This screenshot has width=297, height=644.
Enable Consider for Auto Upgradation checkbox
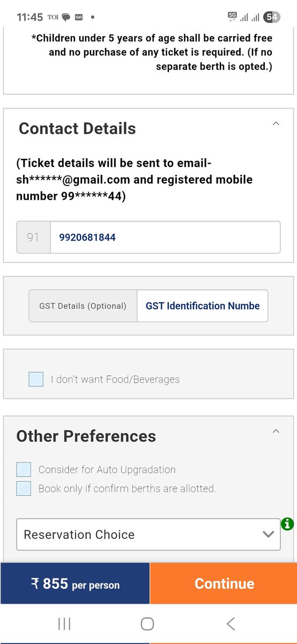pos(24,470)
